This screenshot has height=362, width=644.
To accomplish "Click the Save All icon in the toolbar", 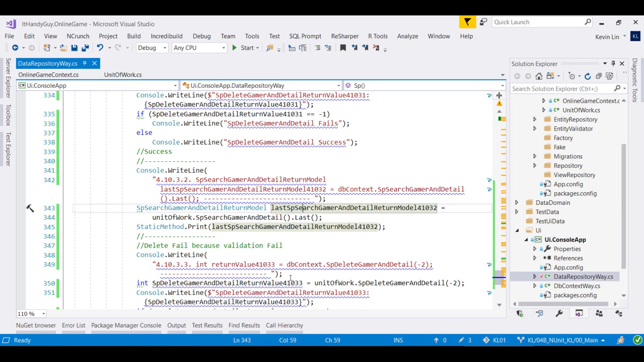I will (x=86, y=48).
